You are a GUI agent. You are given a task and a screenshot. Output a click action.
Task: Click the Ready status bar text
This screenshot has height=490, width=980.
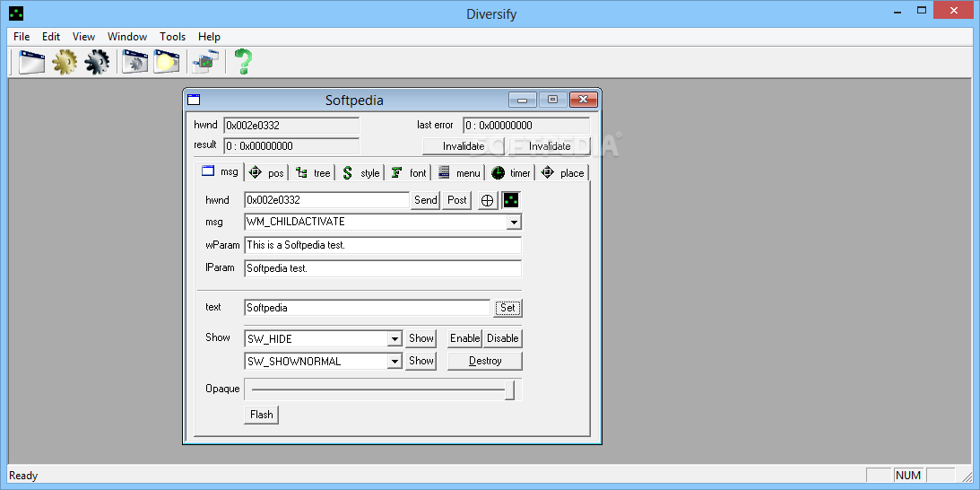pos(23,476)
